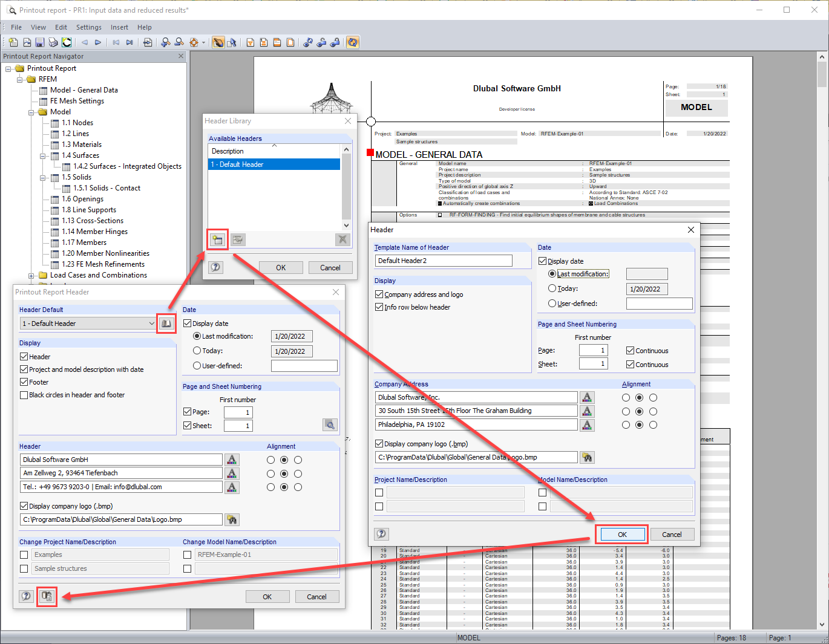The image size is (829, 644).
Task: Jump to last page toolbar icon
Action: click(129, 42)
